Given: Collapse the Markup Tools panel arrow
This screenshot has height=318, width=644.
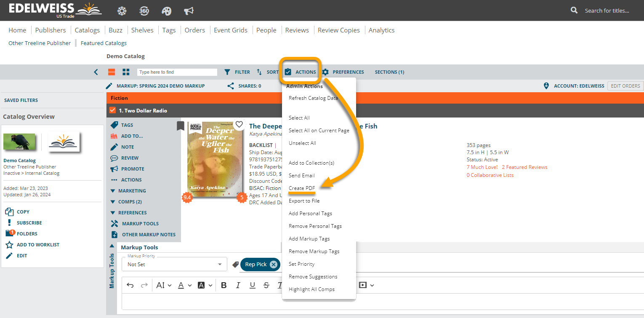Looking at the screenshot, I should (112, 246).
